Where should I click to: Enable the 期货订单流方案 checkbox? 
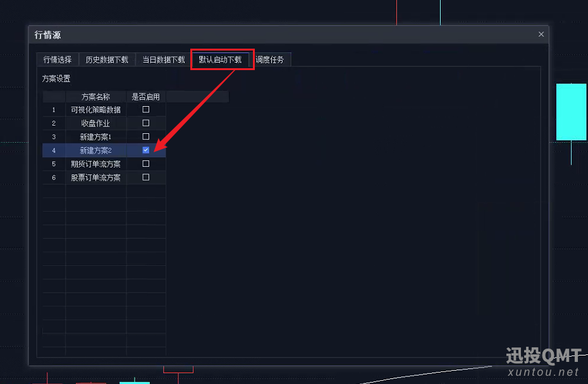pyautogui.click(x=146, y=164)
